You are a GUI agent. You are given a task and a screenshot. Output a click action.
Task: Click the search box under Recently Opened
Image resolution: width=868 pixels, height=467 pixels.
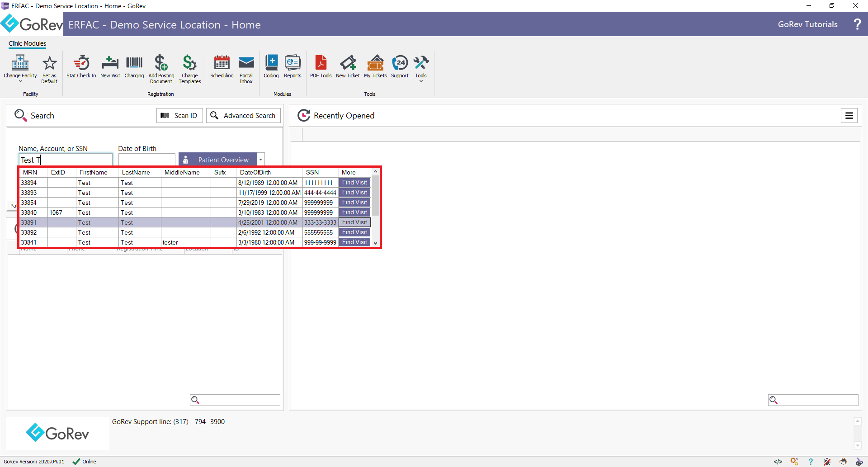(813, 400)
